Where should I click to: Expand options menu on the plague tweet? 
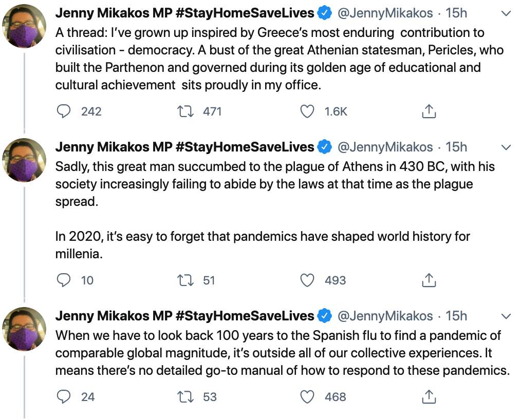coord(506,147)
